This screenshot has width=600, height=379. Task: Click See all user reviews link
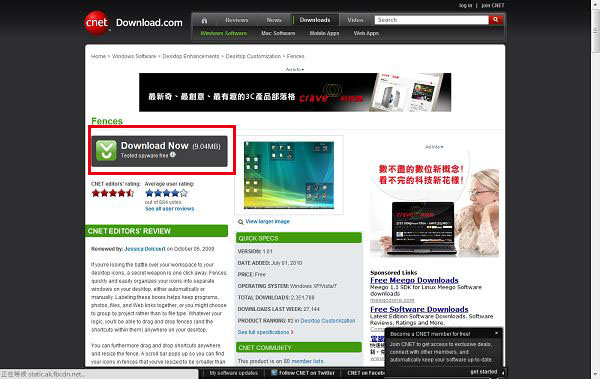coord(170,209)
